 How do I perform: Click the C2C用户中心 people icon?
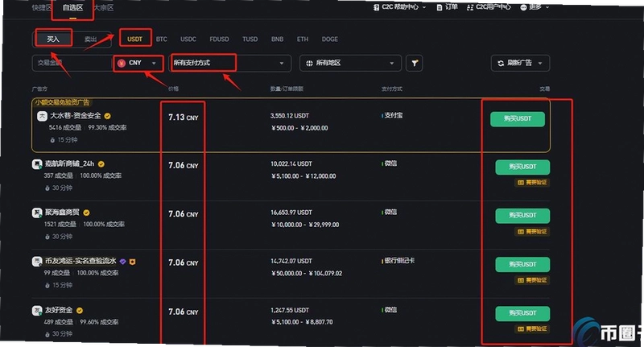pyautogui.click(x=470, y=7)
